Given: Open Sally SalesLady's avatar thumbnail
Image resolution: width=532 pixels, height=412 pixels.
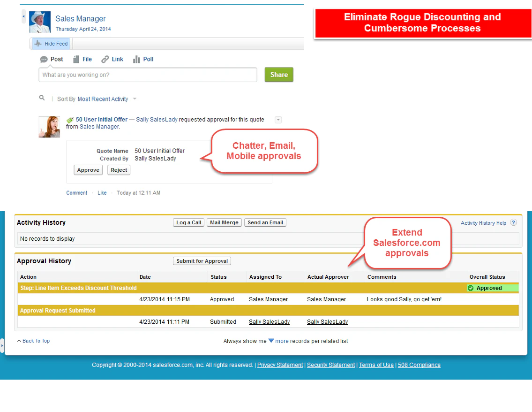Looking at the screenshot, I should coord(49,127).
